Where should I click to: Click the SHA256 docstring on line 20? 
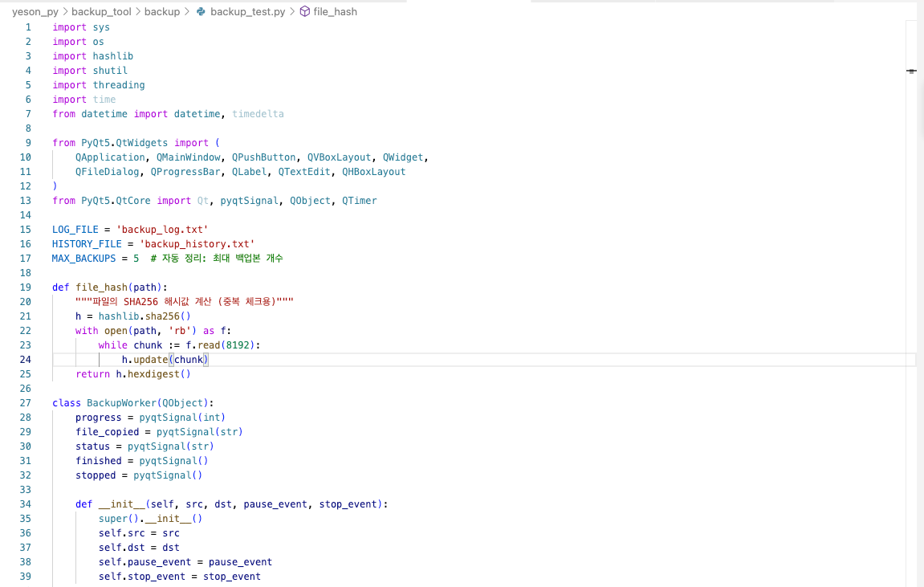pyautogui.click(x=184, y=302)
